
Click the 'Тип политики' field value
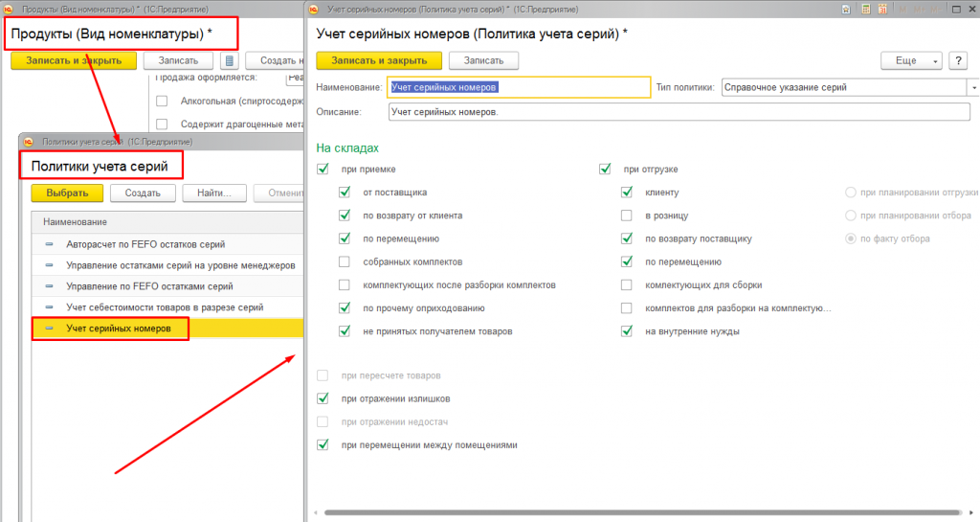pos(844,87)
